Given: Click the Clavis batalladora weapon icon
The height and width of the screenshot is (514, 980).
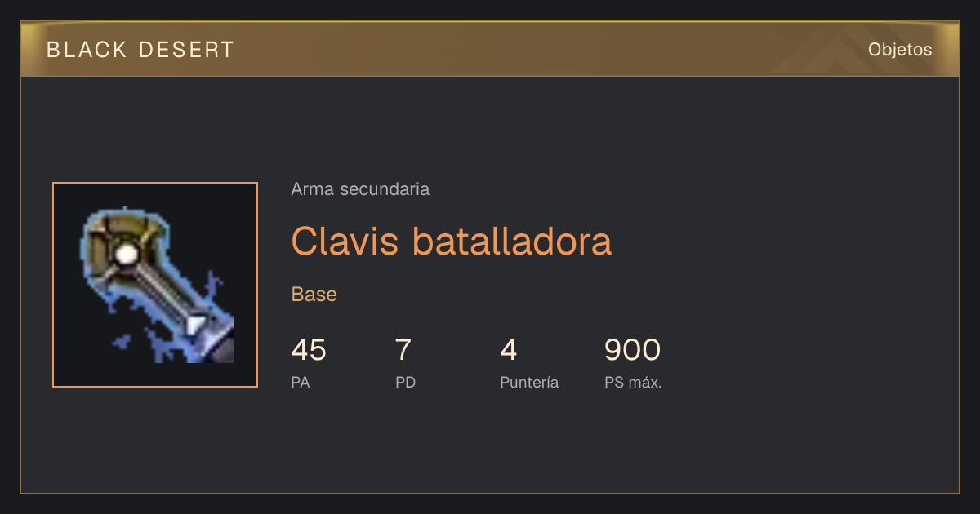Looking at the screenshot, I should [155, 285].
